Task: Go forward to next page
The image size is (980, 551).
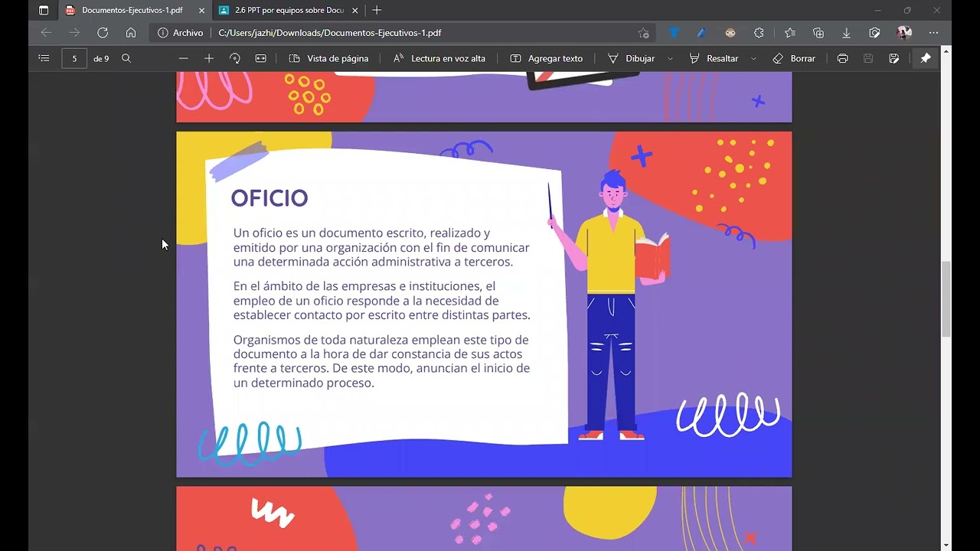Action: pos(74,33)
